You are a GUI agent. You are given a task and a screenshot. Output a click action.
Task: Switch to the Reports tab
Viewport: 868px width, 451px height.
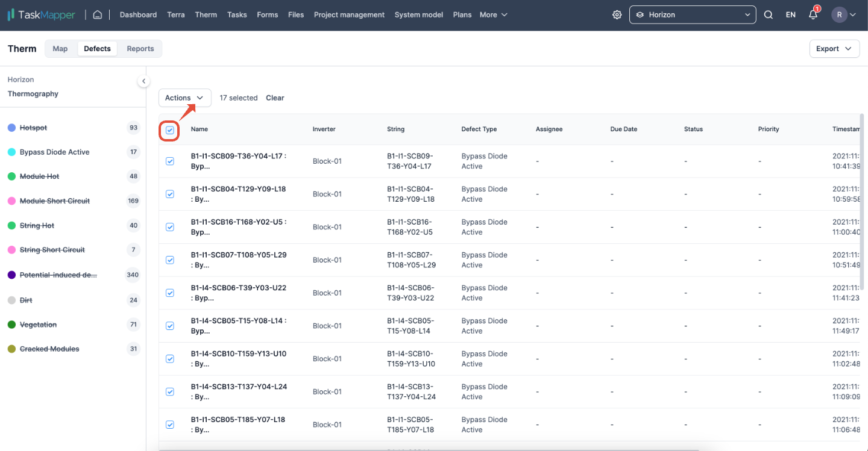(140, 49)
